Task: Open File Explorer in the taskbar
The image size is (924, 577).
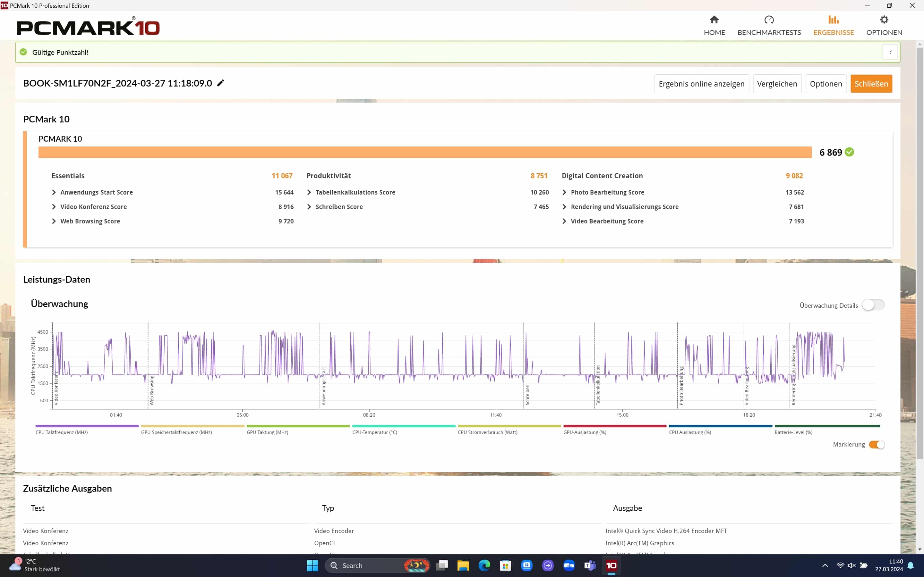Action: coord(463,565)
